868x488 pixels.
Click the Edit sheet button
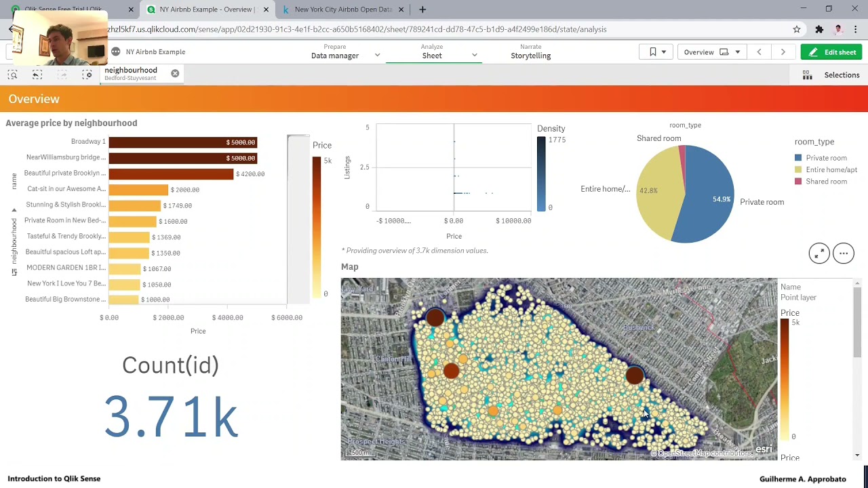832,52
